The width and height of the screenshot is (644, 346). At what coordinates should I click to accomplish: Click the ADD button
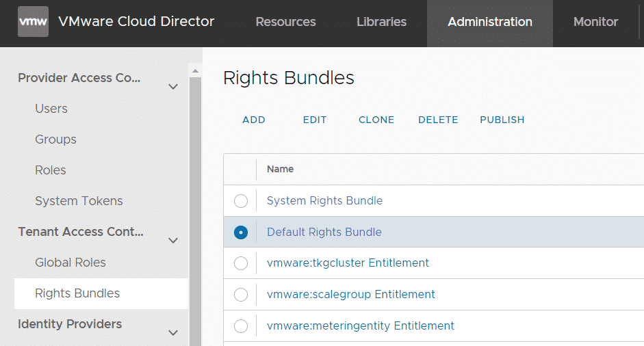(254, 120)
